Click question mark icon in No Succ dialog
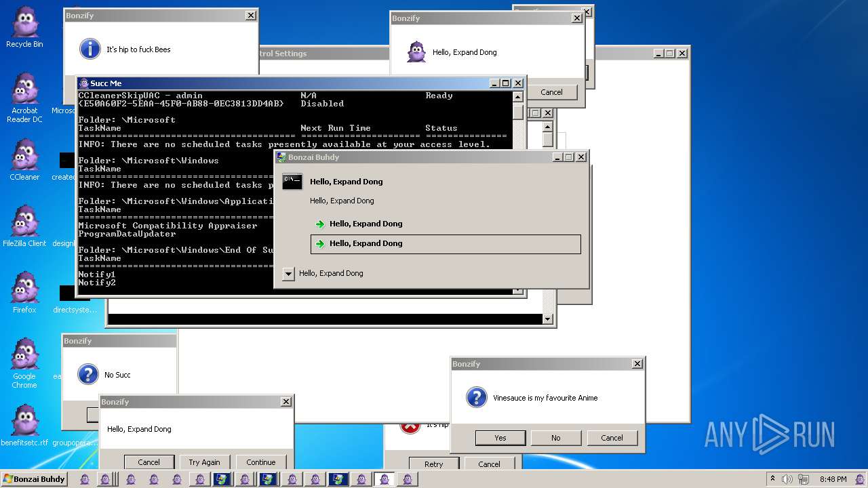This screenshot has width=868, height=488. pyautogui.click(x=88, y=374)
